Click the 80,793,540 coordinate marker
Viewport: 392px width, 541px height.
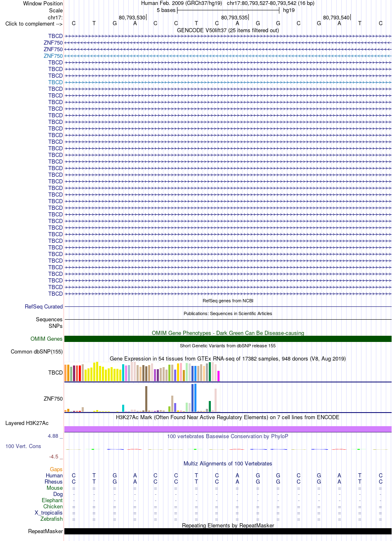(336, 17)
